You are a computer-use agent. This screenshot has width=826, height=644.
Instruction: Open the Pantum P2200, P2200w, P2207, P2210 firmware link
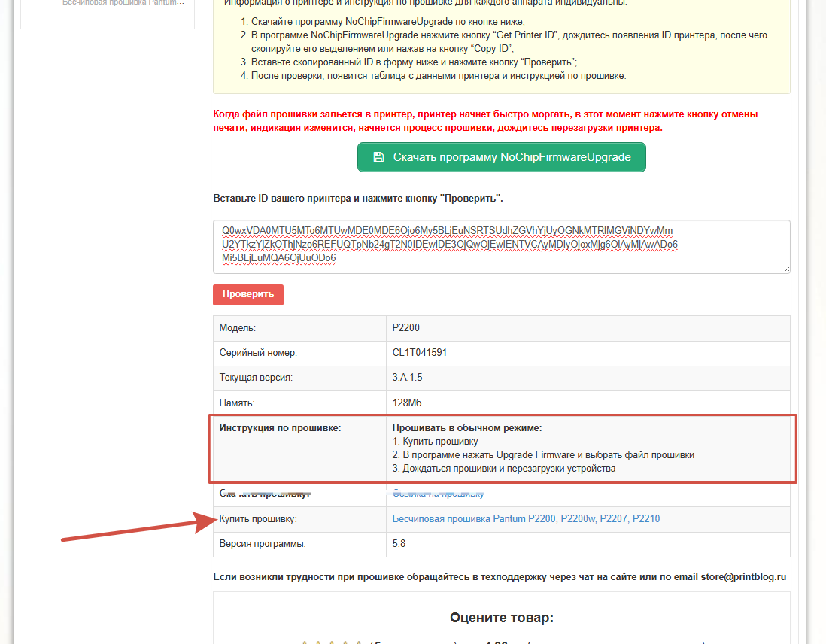[x=526, y=518]
